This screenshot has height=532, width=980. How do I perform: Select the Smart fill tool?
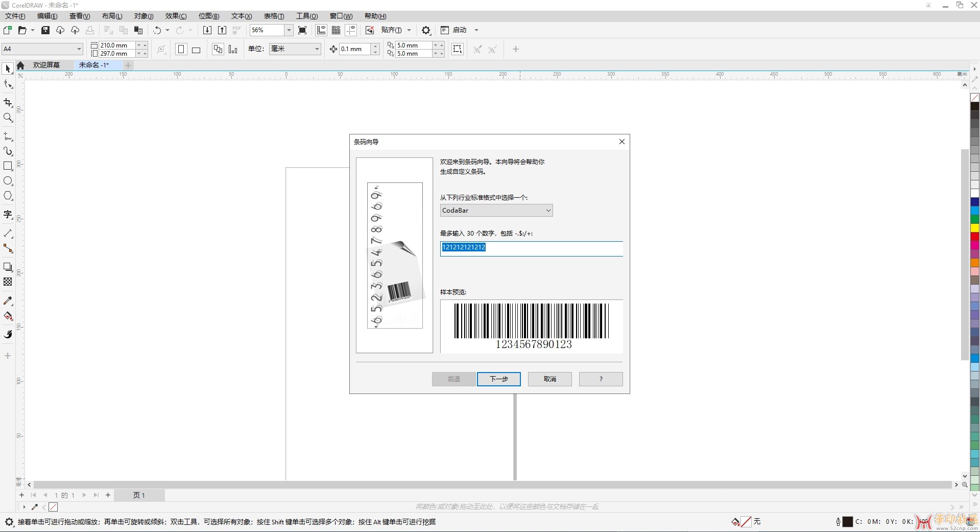8,334
